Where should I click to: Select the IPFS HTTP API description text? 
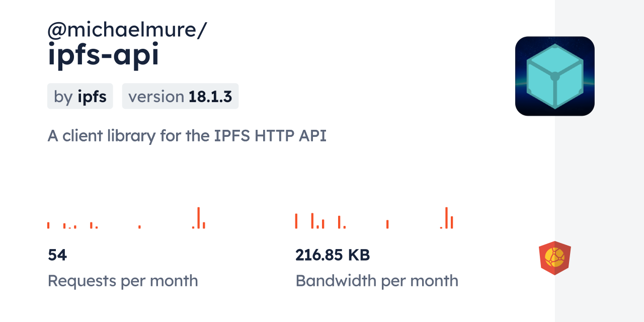[187, 136]
